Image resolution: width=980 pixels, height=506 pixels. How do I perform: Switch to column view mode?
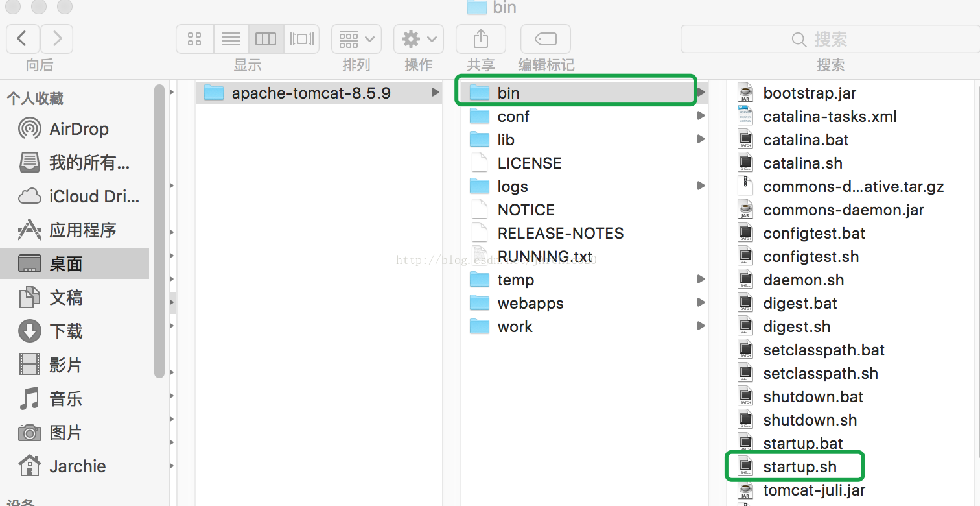coord(266,39)
